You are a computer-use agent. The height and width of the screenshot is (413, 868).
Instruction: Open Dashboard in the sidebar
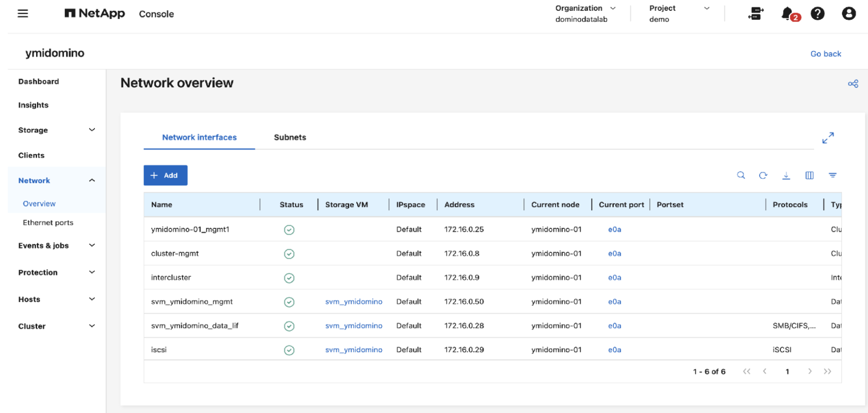coord(38,81)
